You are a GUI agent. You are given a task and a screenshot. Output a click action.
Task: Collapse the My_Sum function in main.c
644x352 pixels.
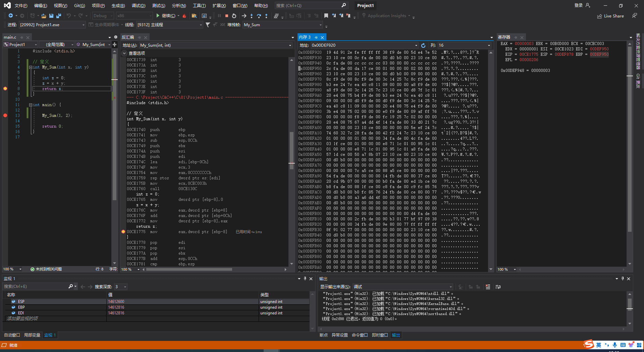coord(31,67)
